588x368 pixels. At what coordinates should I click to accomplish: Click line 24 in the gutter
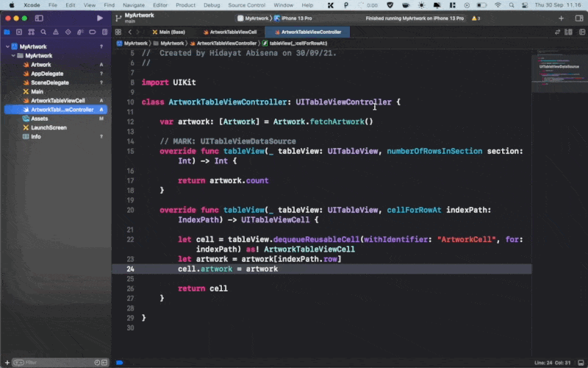click(130, 269)
